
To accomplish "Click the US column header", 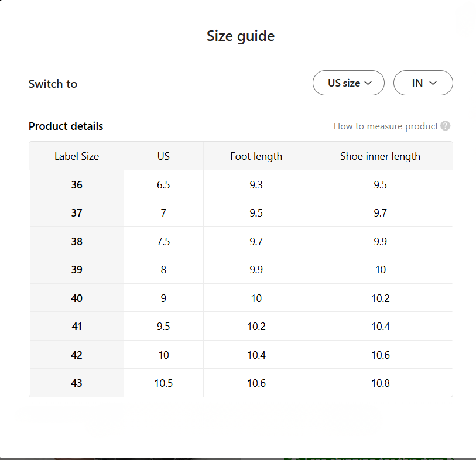I will 163,156.
